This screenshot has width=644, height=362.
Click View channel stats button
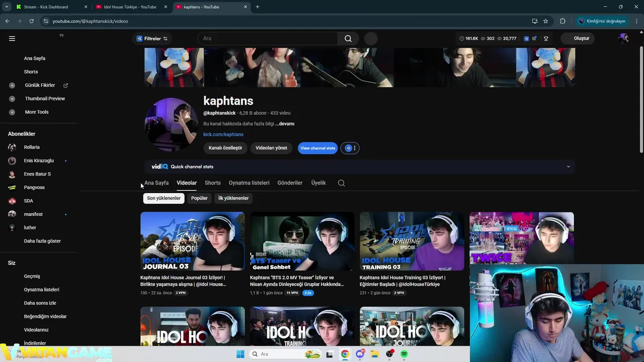[x=317, y=148]
